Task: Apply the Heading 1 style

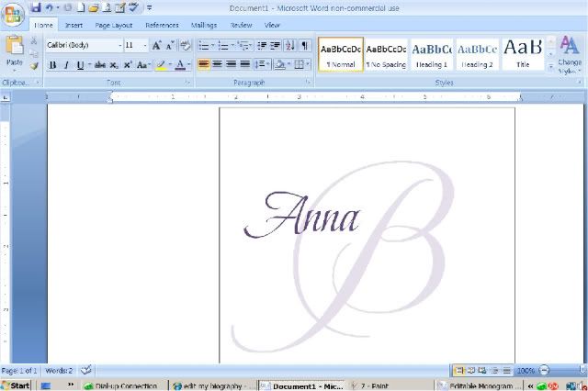Action: (432, 54)
